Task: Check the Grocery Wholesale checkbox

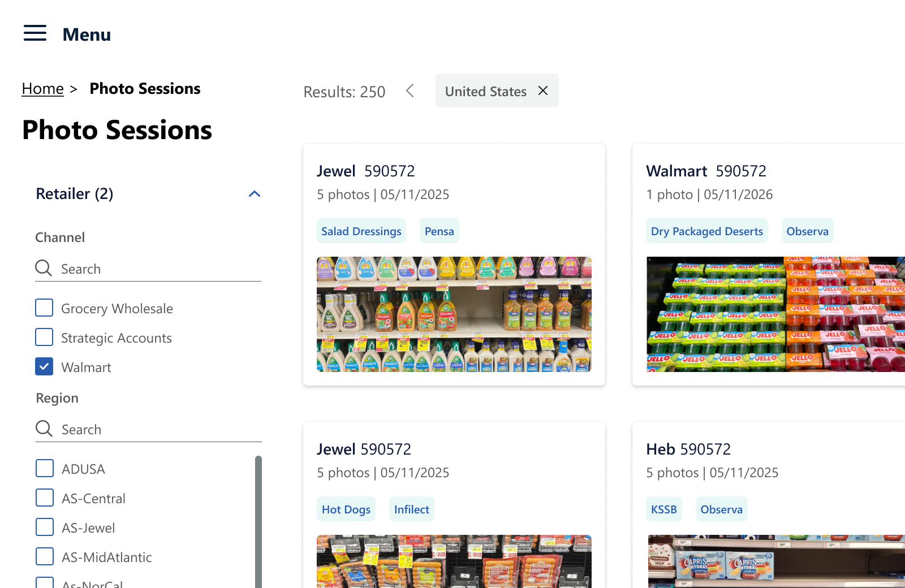Action: [44, 308]
